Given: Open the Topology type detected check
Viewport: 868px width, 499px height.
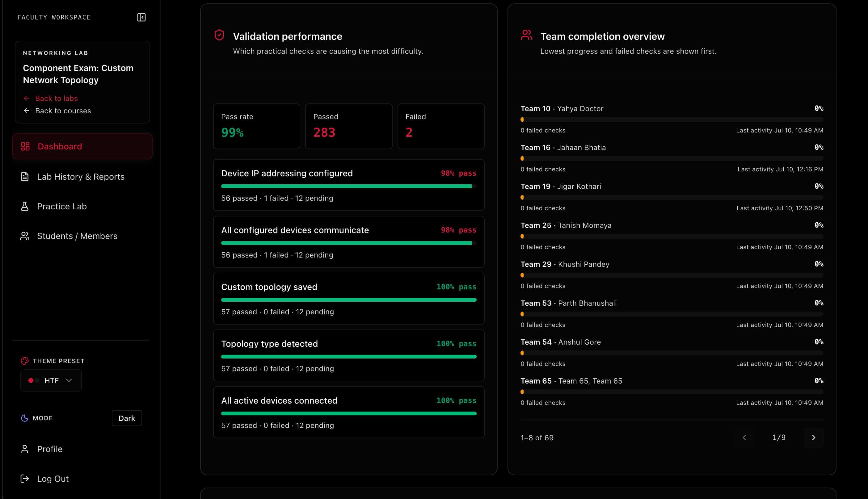Looking at the screenshot, I should pyautogui.click(x=349, y=355).
